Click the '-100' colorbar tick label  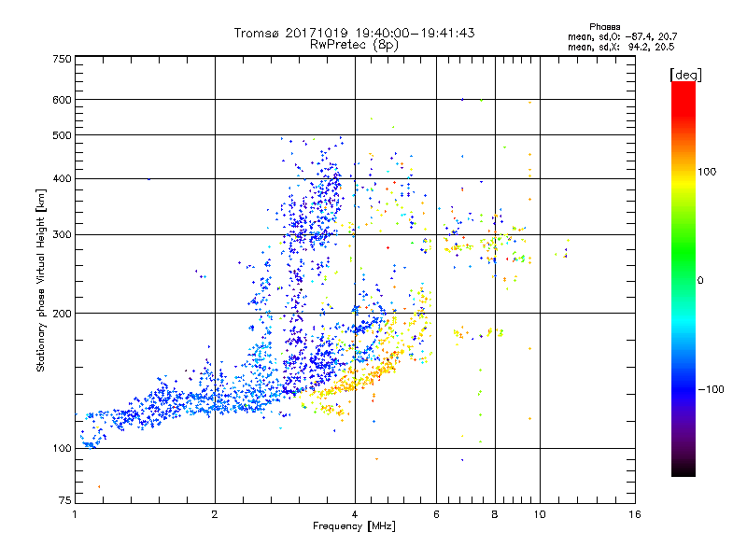click(711, 389)
